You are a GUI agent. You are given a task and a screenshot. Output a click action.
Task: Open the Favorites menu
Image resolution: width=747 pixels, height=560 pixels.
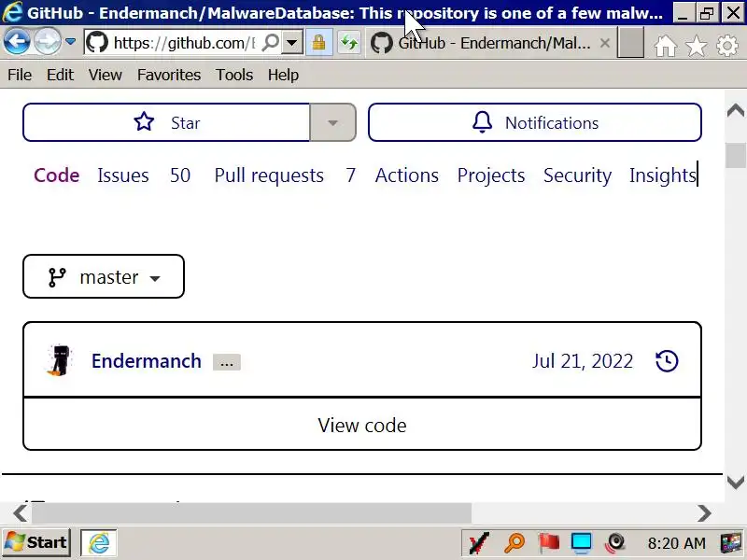169,75
